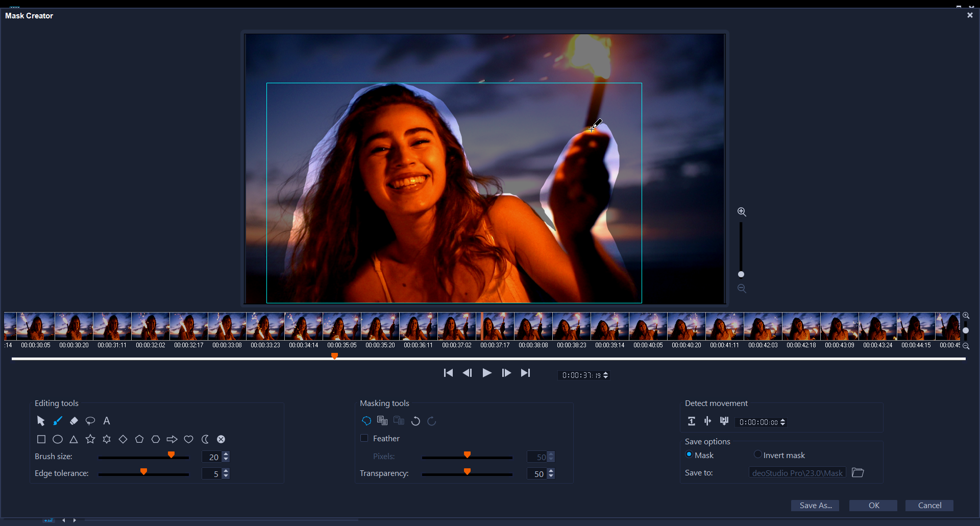Choose the pentagon shape tool
Image resolution: width=980 pixels, height=526 pixels.
point(139,439)
